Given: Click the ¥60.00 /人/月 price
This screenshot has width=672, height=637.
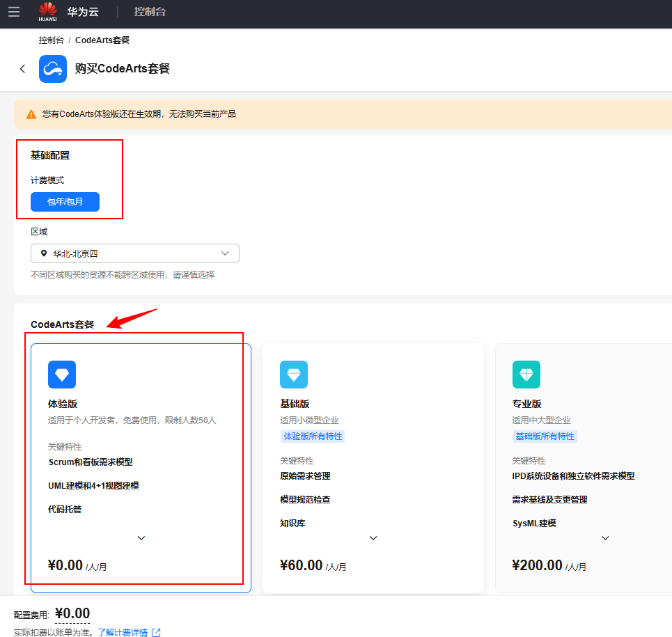Looking at the screenshot, I should coord(313,565).
